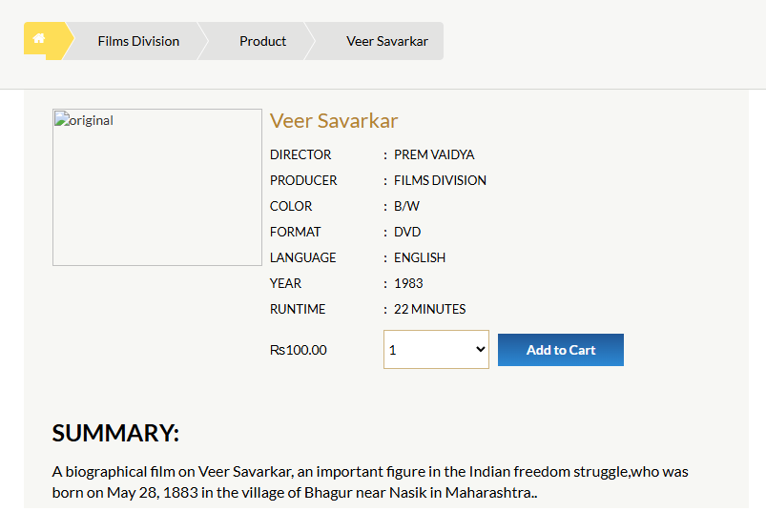Open the Films Division breadcrumb link
766x532 pixels.
coord(138,41)
